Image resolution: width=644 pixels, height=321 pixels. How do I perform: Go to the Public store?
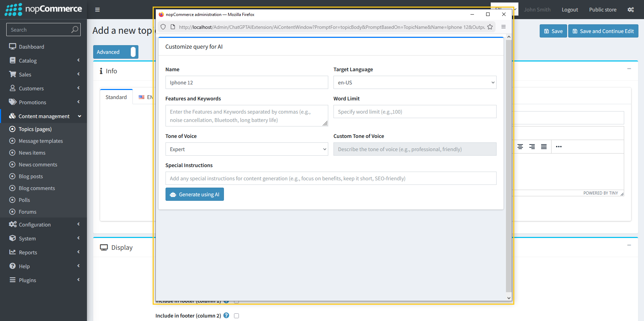(603, 9)
